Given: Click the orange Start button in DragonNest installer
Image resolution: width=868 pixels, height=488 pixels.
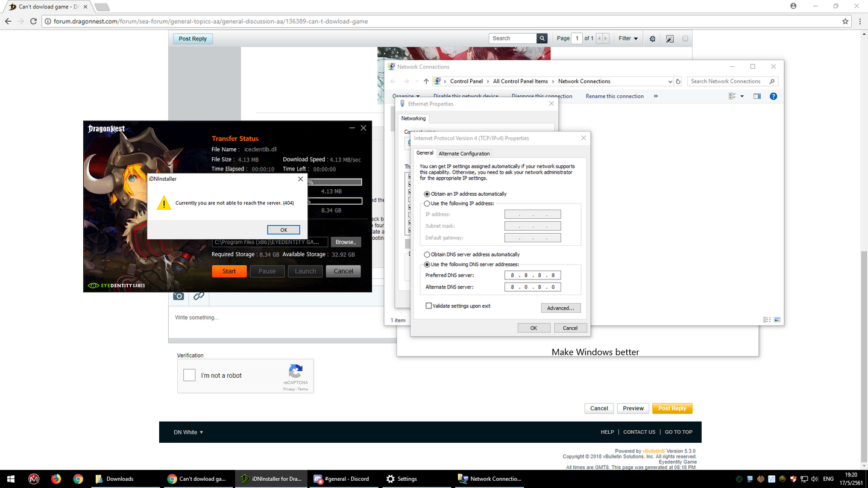Looking at the screenshot, I should [229, 271].
